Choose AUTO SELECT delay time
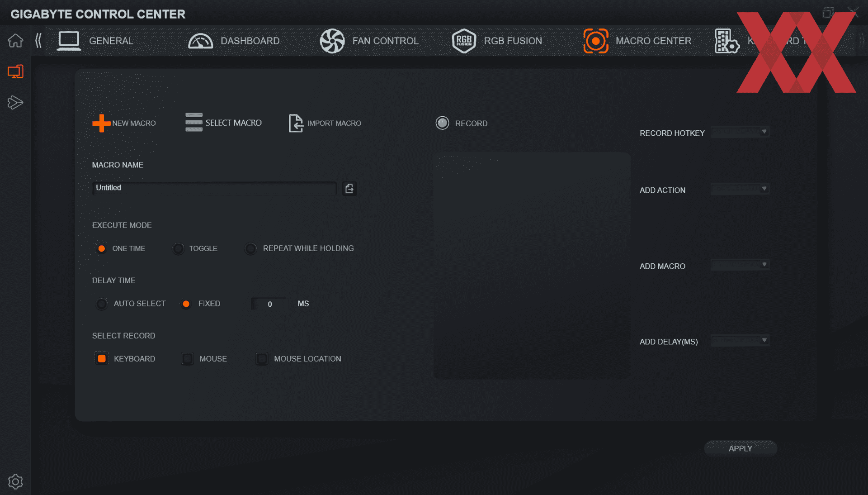 tap(102, 304)
